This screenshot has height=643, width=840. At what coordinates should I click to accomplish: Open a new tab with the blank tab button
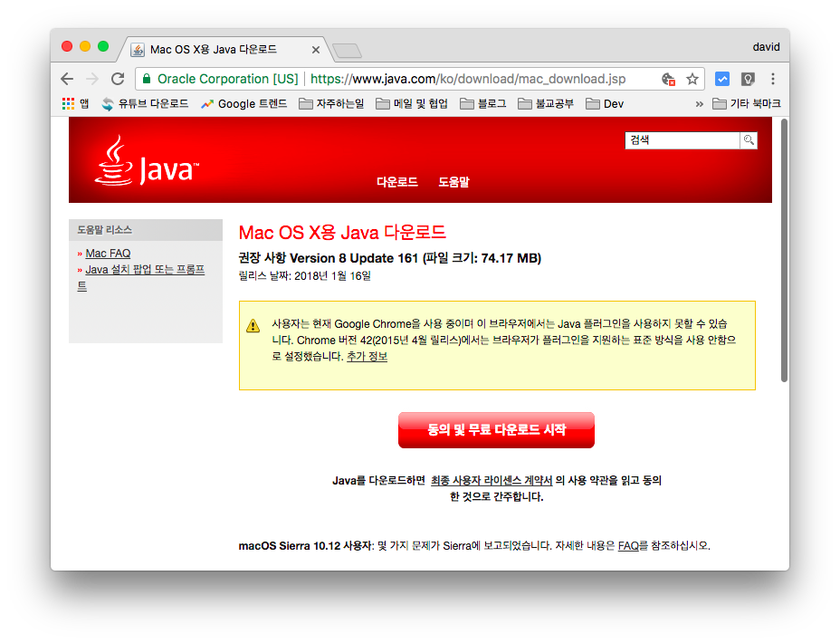pos(348,51)
